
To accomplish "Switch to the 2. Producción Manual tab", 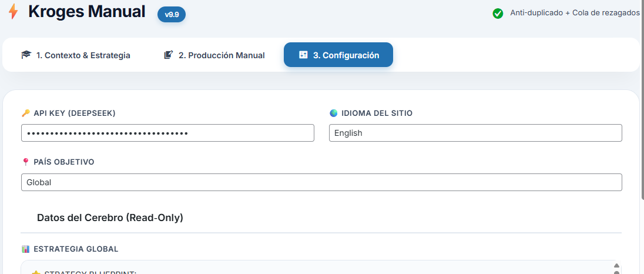I will pos(214,55).
